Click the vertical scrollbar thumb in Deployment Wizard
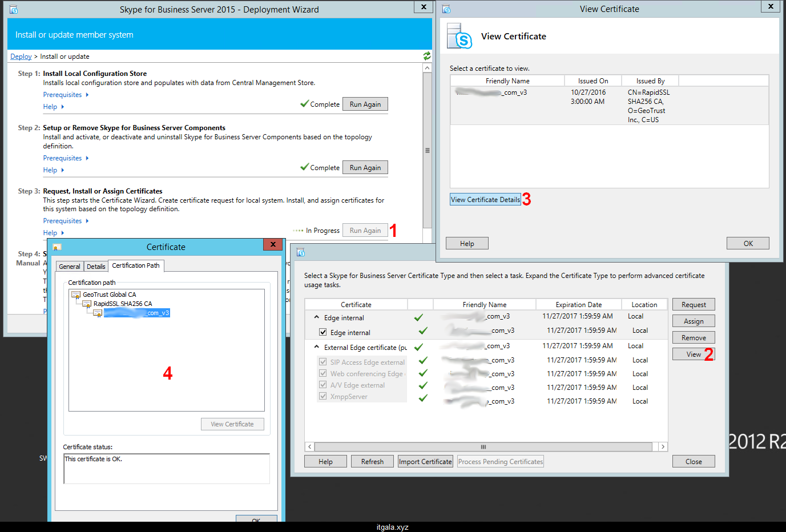 tap(427, 151)
